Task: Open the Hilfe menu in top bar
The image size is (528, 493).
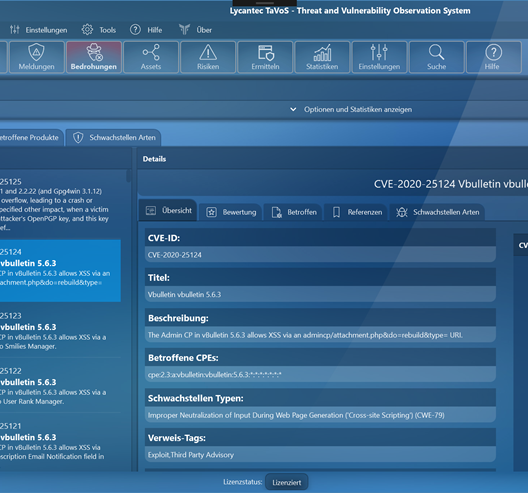Action: pos(155,30)
